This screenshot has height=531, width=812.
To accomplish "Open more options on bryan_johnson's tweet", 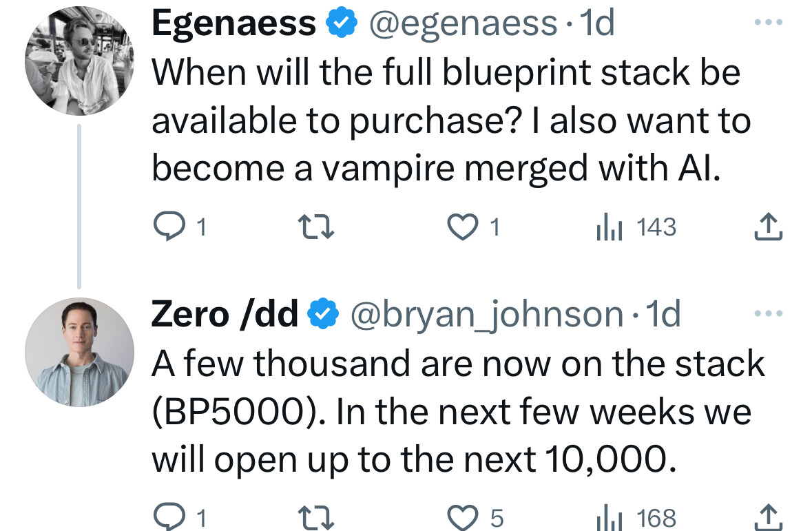I will [769, 313].
